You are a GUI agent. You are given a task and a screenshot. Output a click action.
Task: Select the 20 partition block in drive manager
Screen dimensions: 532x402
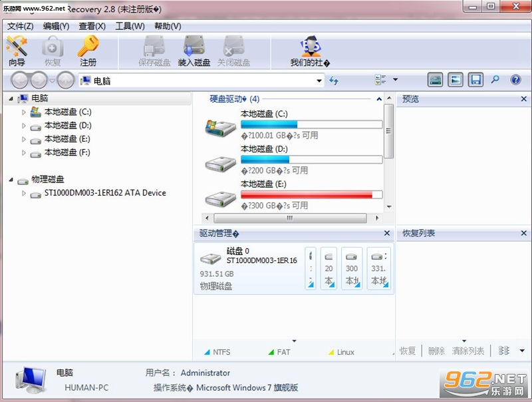click(x=329, y=268)
